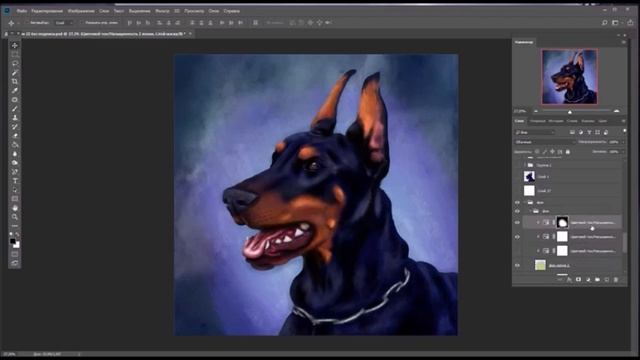Select the Horizontal Type tool
This screenshot has height=360, width=640.
click(x=15, y=180)
